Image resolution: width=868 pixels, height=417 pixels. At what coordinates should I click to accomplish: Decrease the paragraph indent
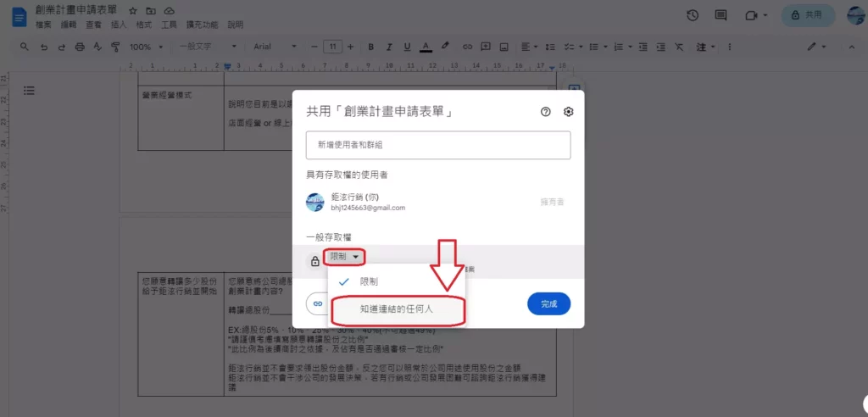[x=643, y=47]
